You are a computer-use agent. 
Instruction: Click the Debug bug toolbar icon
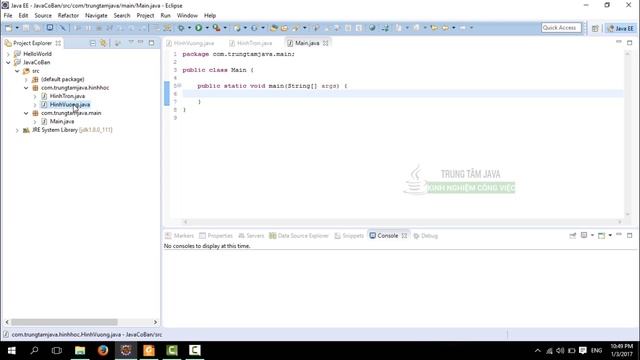point(181,28)
